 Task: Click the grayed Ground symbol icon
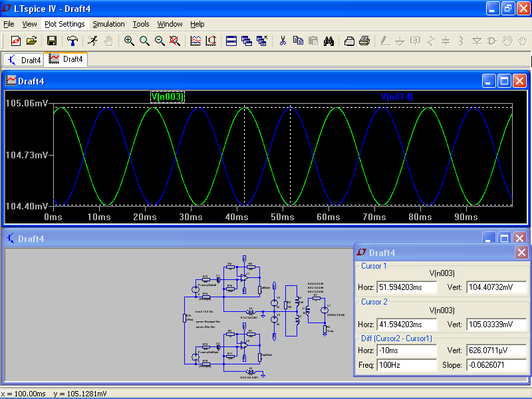click(x=400, y=41)
